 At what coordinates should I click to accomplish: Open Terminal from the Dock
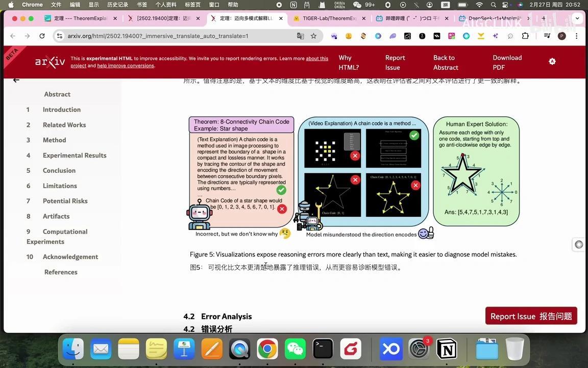click(x=323, y=349)
